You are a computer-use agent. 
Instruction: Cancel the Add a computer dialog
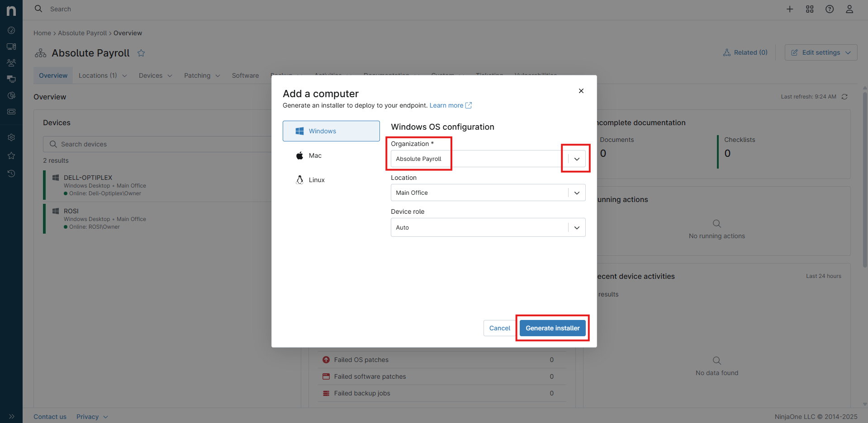pos(499,328)
